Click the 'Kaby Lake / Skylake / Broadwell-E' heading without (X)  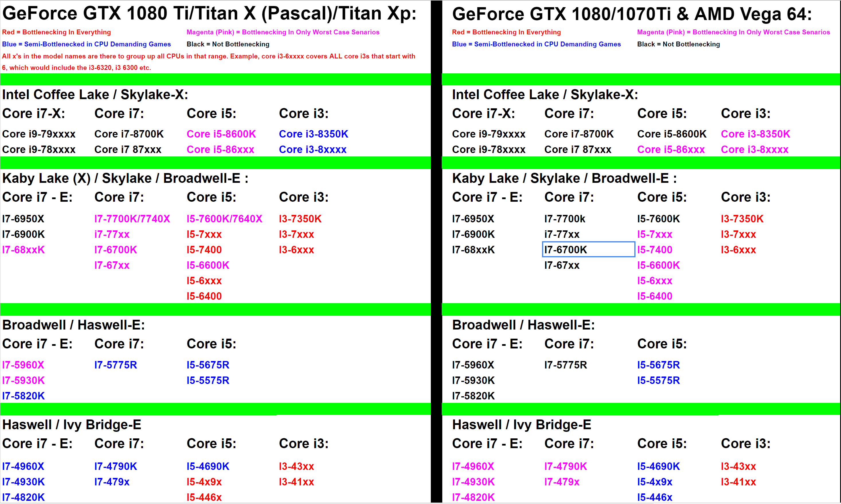(x=564, y=178)
